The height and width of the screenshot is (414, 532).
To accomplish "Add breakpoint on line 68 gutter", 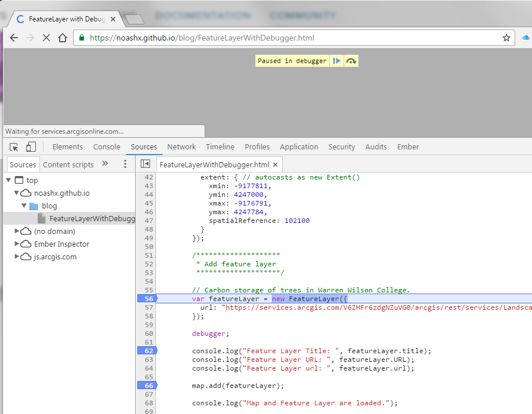I will tap(148, 403).
